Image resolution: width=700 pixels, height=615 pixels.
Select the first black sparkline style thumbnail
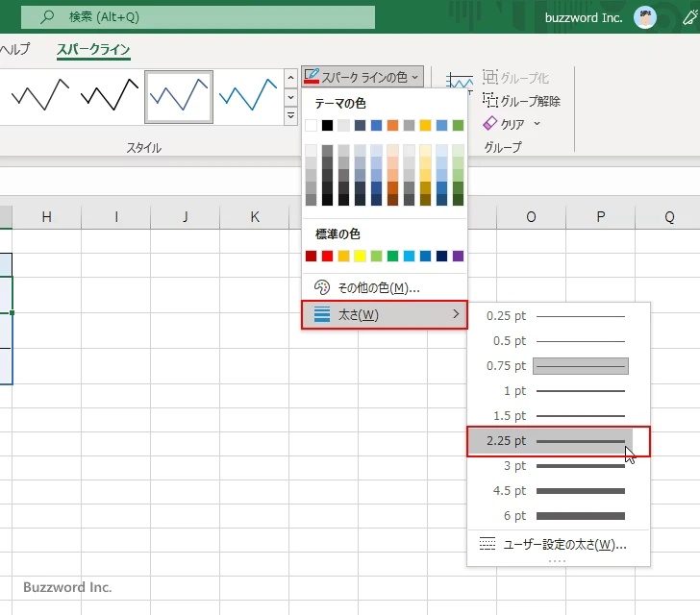(x=40, y=95)
